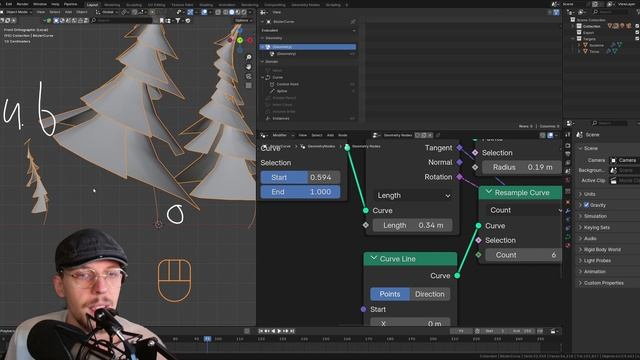Click the Radius 0.19 m field
Image resolution: width=640 pixels, height=360 pixels.
coord(522,167)
